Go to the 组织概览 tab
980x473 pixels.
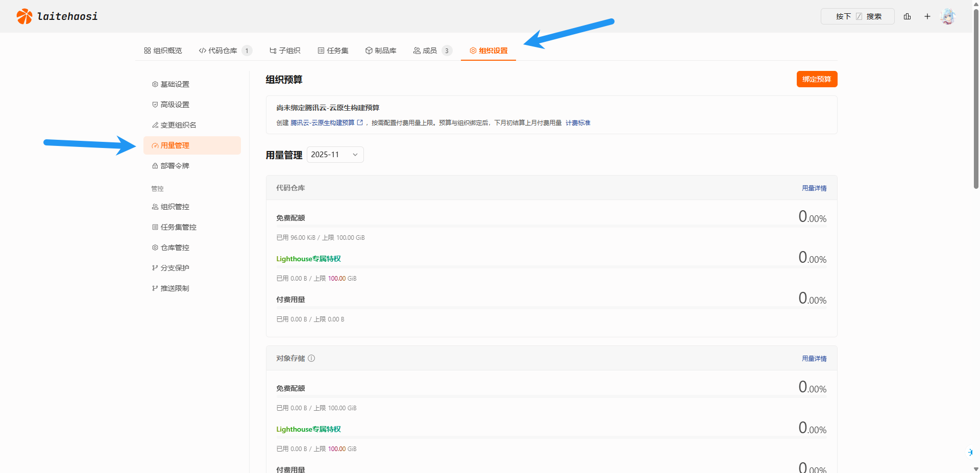tap(163, 51)
